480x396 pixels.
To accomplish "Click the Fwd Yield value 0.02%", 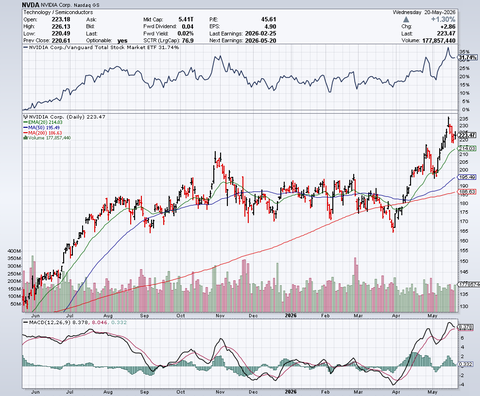I will (x=186, y=34).
